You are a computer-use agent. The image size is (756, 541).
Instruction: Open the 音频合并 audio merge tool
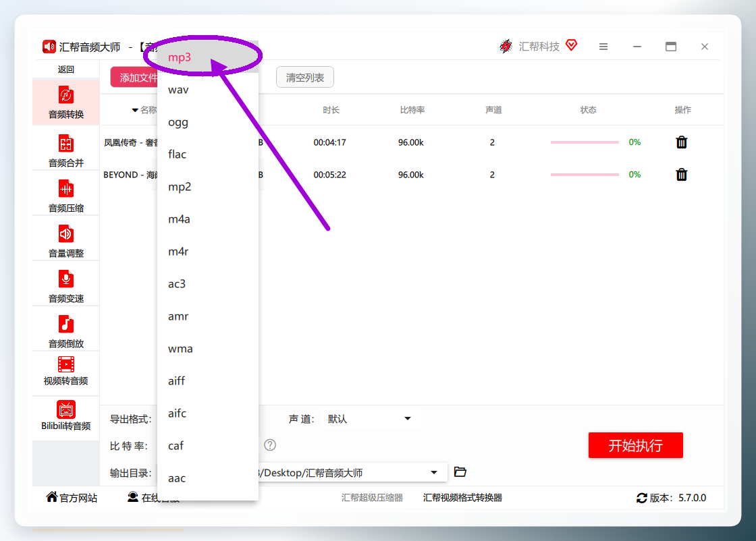[x=66, y=150]
